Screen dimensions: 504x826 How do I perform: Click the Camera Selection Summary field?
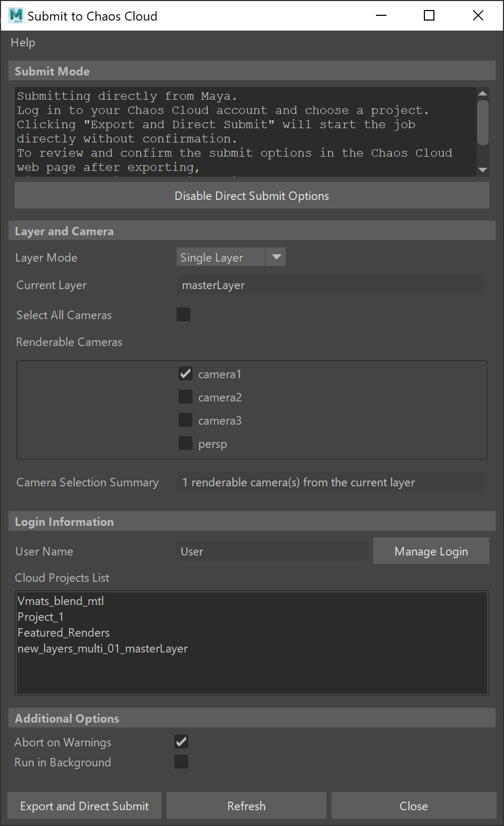[331, 482]
